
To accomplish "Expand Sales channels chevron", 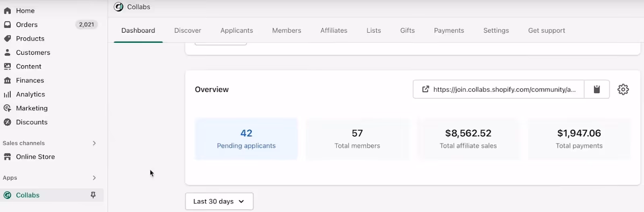I will (94, 143).
